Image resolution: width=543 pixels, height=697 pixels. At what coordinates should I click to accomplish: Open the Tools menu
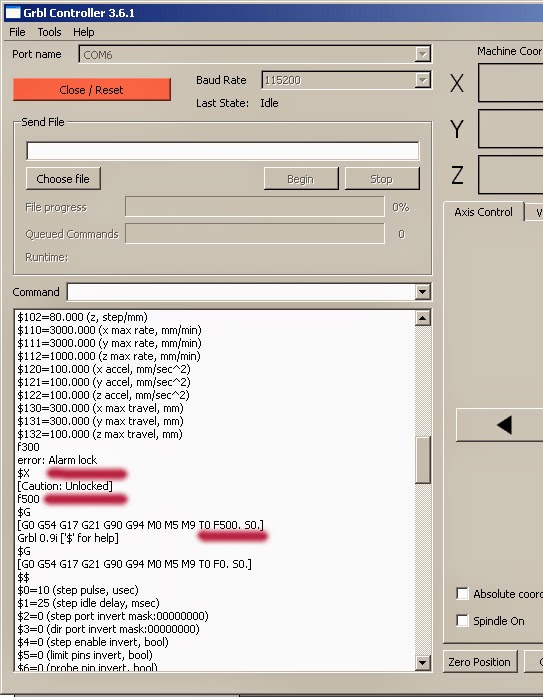(49, 32)
